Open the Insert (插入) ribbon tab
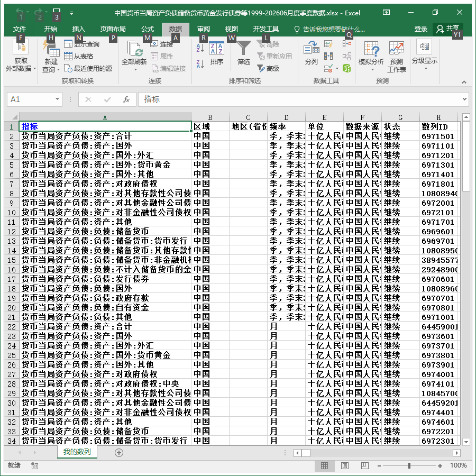The width and height of the screenshot is (476, 476). pos(79,29)
